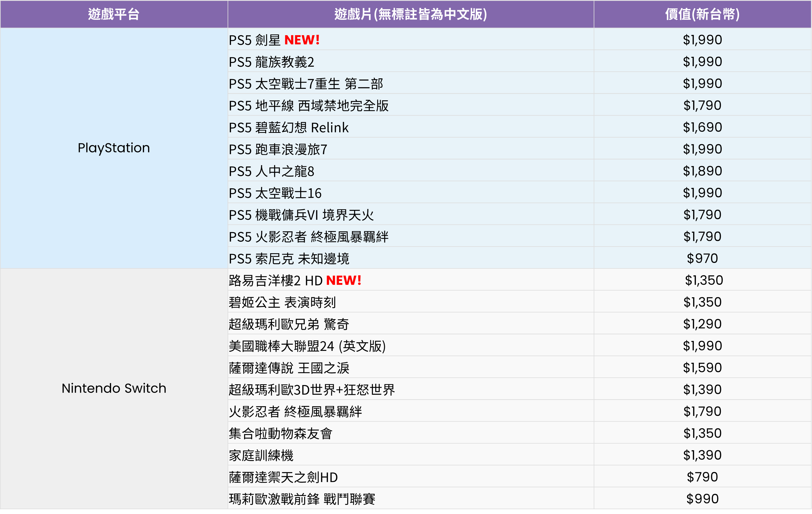Click $1,350 price for 碧姬公主 表演時刻

(x=702, y=302)
